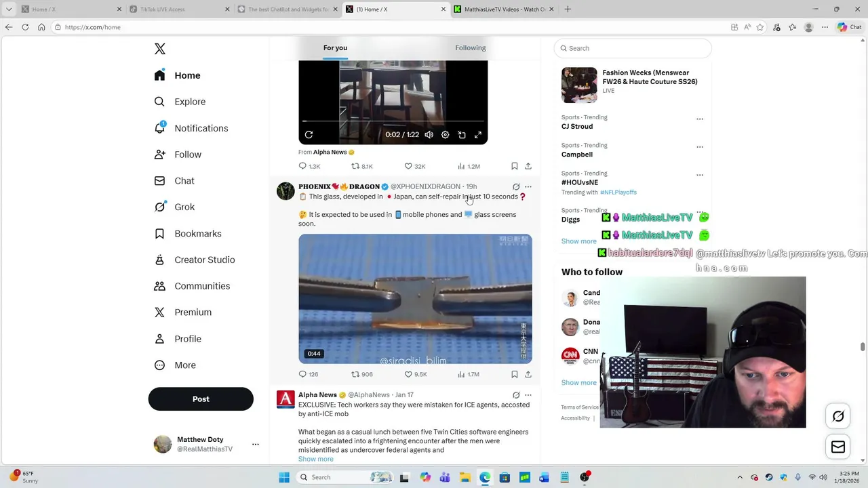Switch to Following tab

click(x=470, y=47)
